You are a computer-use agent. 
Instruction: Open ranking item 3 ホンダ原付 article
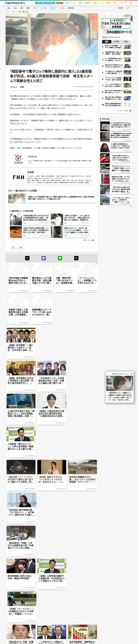pyautogui.click(x=116, y=60)
